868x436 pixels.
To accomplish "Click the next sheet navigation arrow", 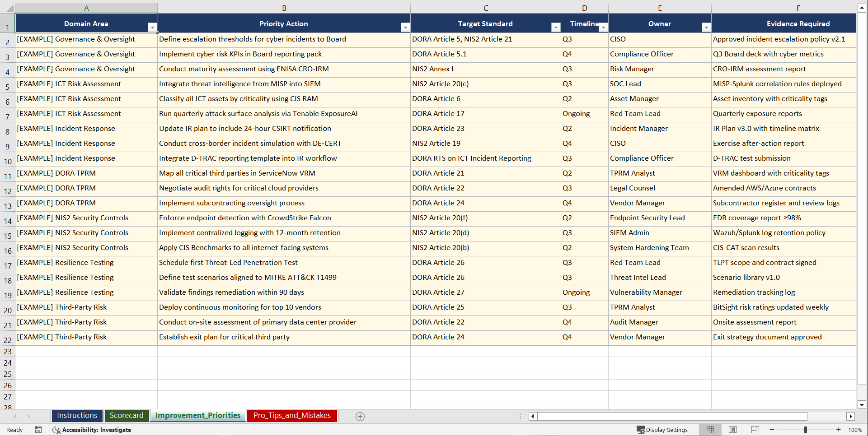I will click(29, 416).
